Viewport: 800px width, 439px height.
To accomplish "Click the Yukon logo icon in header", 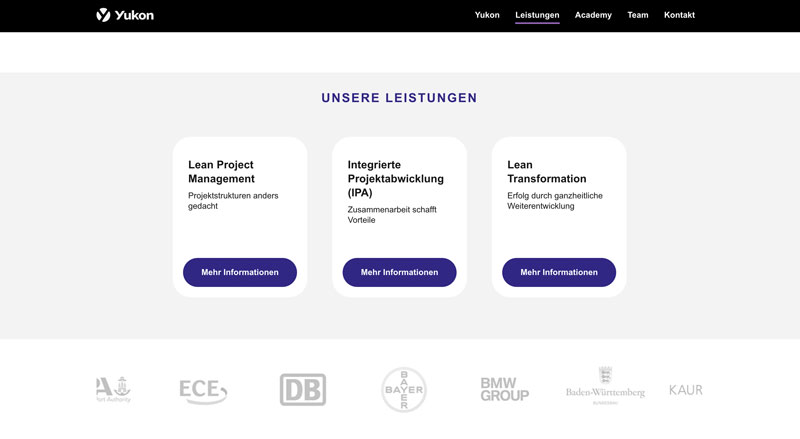I will [103, 15].
